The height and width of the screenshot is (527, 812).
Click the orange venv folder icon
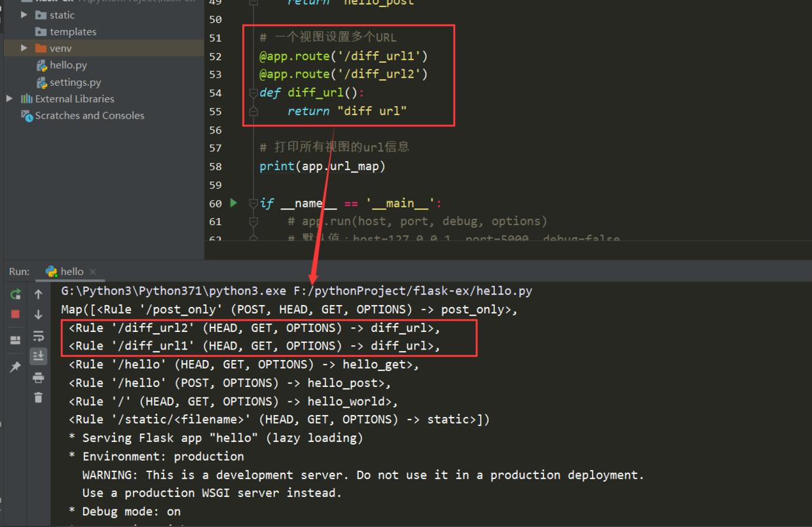pyautogui.click(x=41, y=48)
